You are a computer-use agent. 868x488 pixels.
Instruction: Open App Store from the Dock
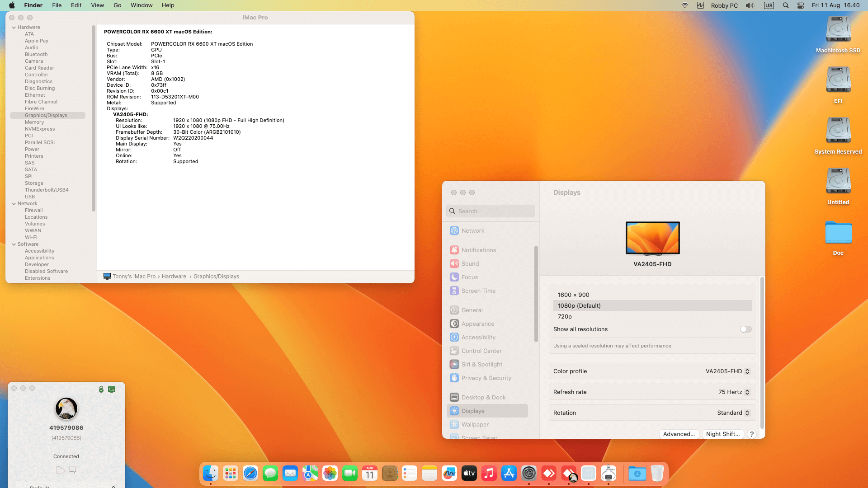pyautogui.click(x=509, y=473)
